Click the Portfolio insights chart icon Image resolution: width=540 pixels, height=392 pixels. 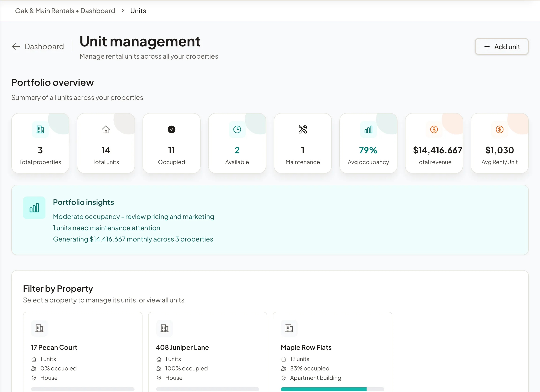(x=34, y=208)
